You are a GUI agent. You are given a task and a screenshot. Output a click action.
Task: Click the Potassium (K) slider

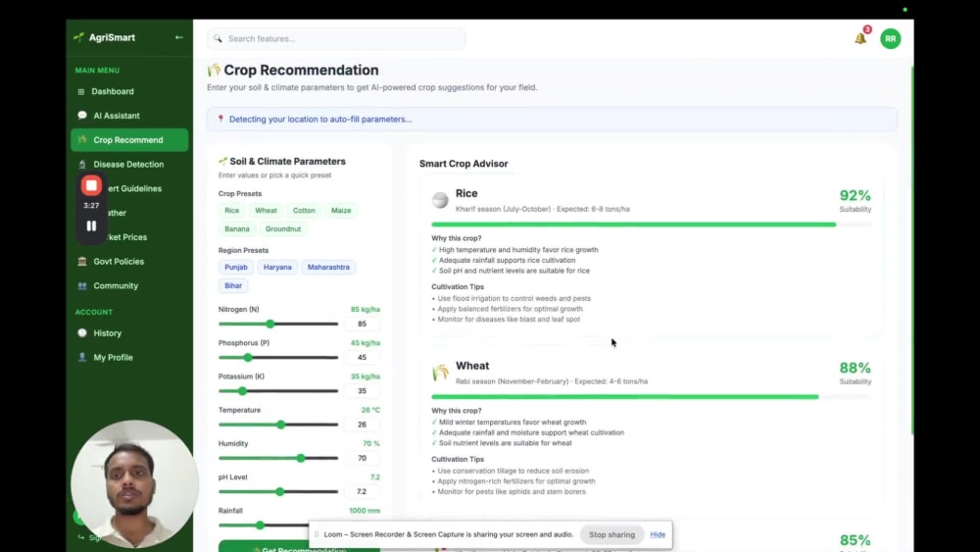coord(278,390)
